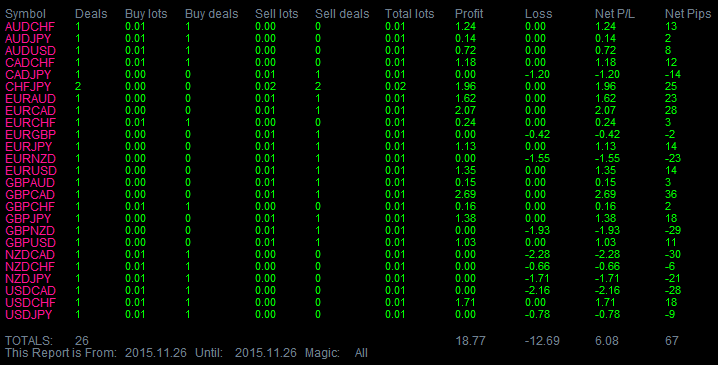
Task: Select the CADJPY symbol
Action: (28, 75)
